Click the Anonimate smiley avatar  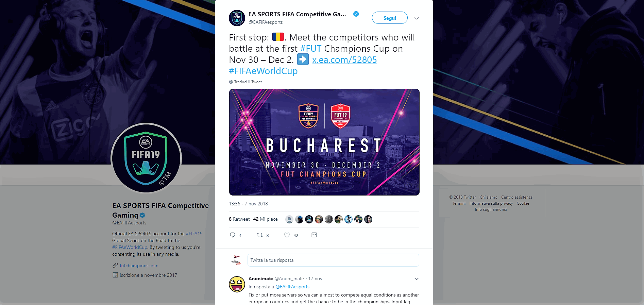237,284
